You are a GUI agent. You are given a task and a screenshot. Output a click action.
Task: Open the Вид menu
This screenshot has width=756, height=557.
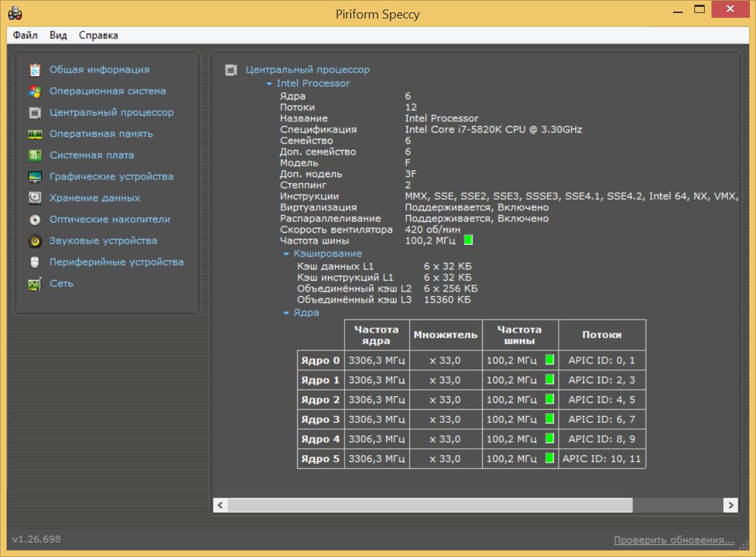coord(58,35)
